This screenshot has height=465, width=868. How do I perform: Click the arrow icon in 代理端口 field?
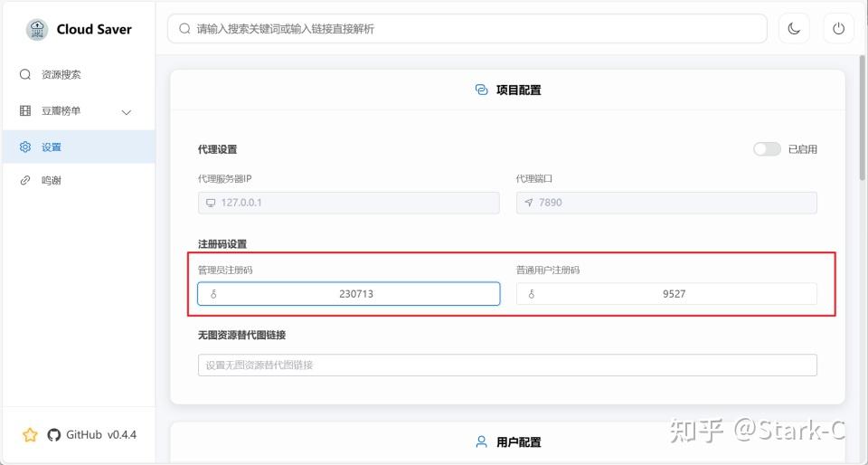pyautogui.click(x=529, y=204)
